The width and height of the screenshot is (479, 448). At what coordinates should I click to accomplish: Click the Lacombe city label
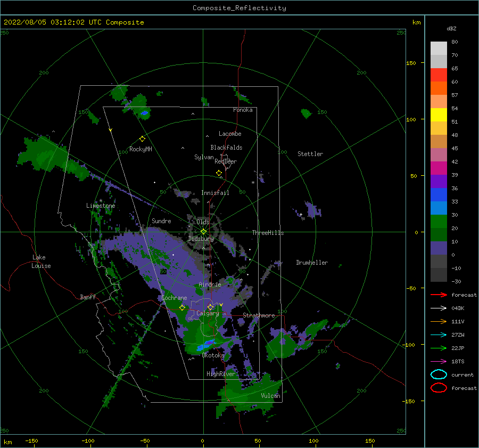(230, 134)
